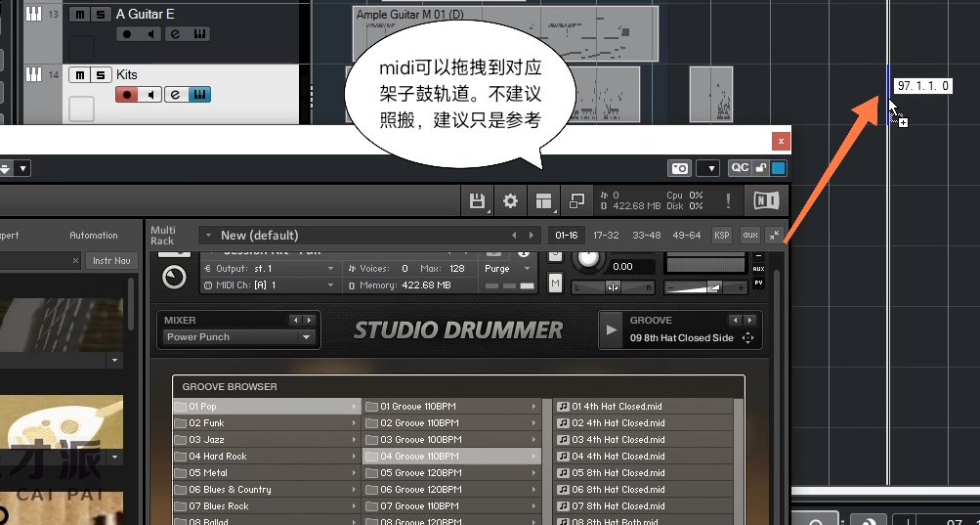980x525 pixels.
Task: Click the groove drag-to-host crosshair icon
Action: [747, 338]
